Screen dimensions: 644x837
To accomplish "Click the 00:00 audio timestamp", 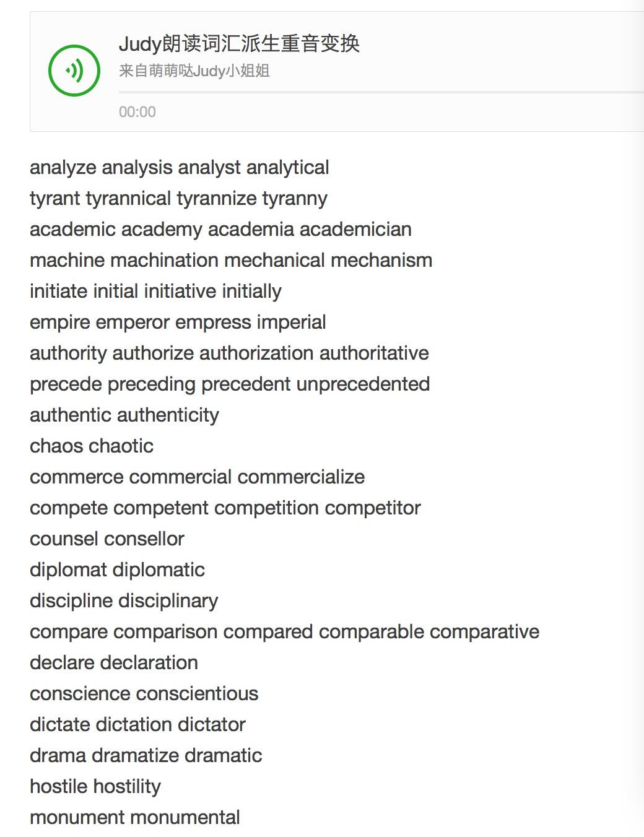I will 137,112.
